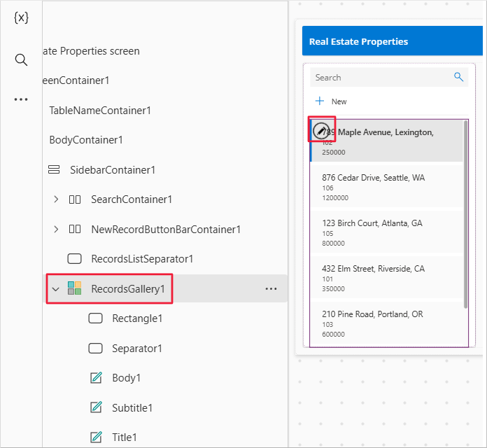Select TableNameContainer1 in the tree view

click(x=100, y=111)
